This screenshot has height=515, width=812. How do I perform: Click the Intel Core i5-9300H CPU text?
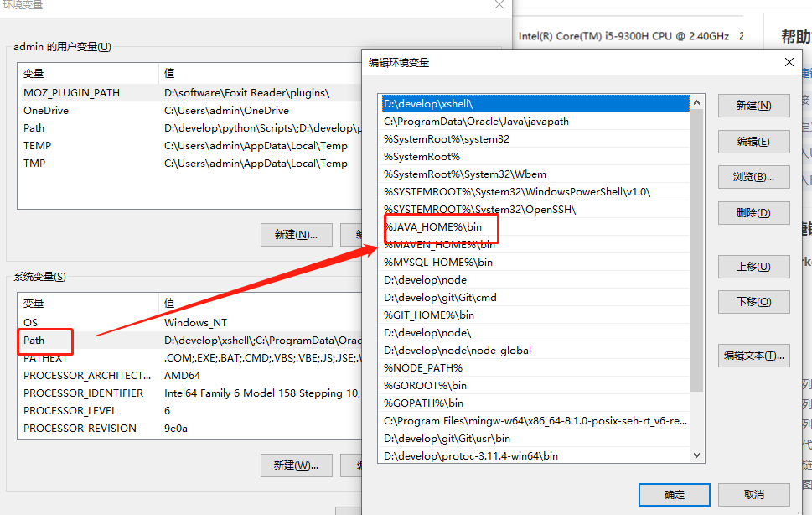point(623,36)
